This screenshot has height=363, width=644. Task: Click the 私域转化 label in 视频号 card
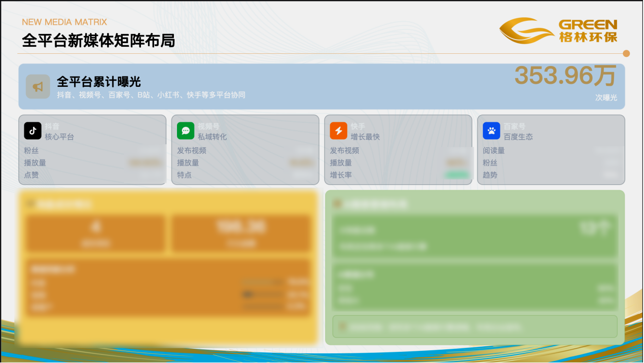[212, 137]
